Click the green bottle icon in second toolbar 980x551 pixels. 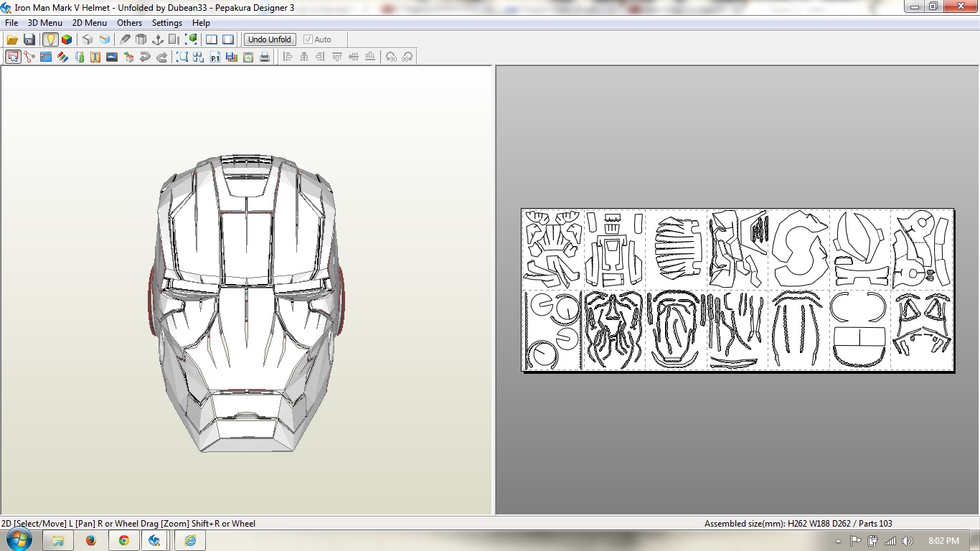click(79, 57)
